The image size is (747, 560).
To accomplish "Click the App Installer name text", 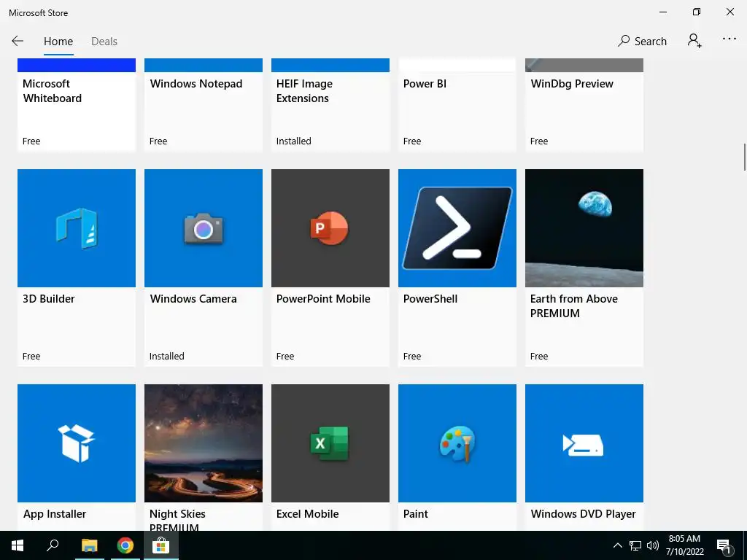I will [x=55, y=514].
